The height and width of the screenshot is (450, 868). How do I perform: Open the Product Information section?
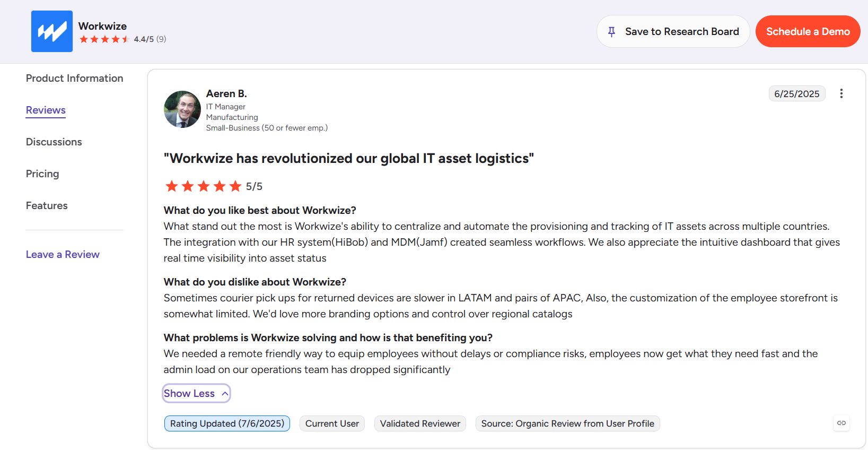[x=74, y=78]
